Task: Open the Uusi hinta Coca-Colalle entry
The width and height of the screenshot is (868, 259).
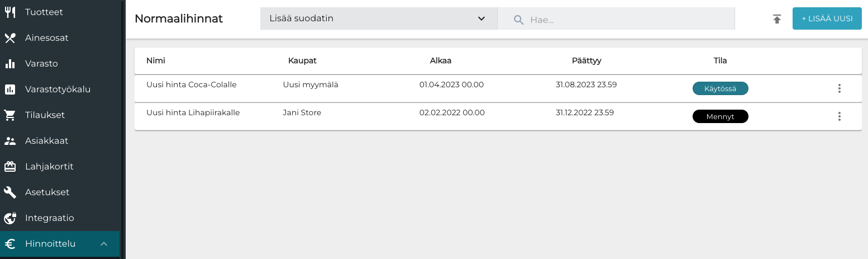Action: [x=192, y=85]
